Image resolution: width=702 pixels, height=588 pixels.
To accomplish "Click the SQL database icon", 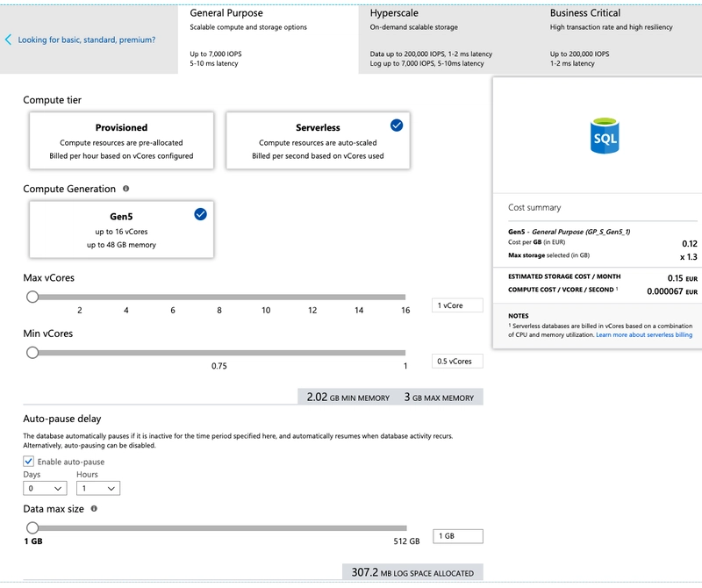I will coord(605,136).
